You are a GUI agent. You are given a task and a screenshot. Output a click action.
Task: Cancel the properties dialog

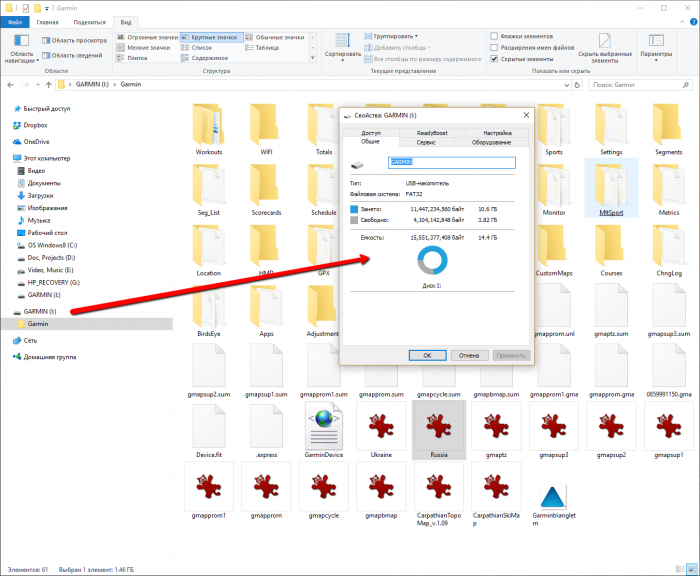(x=469, y=355)
